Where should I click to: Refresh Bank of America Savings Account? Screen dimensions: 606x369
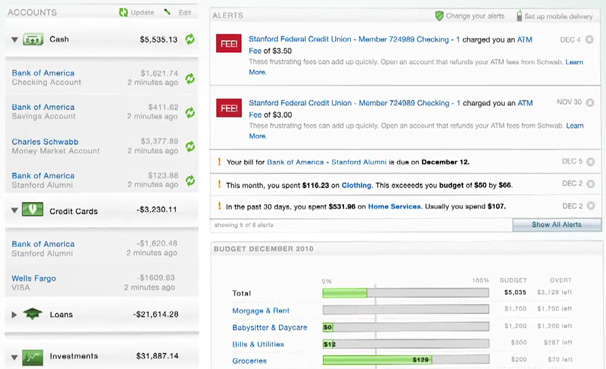click(190, 112)
